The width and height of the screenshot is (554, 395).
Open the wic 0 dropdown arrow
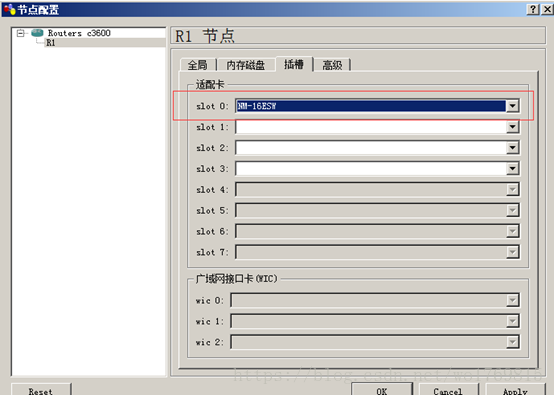pos(512,300)
